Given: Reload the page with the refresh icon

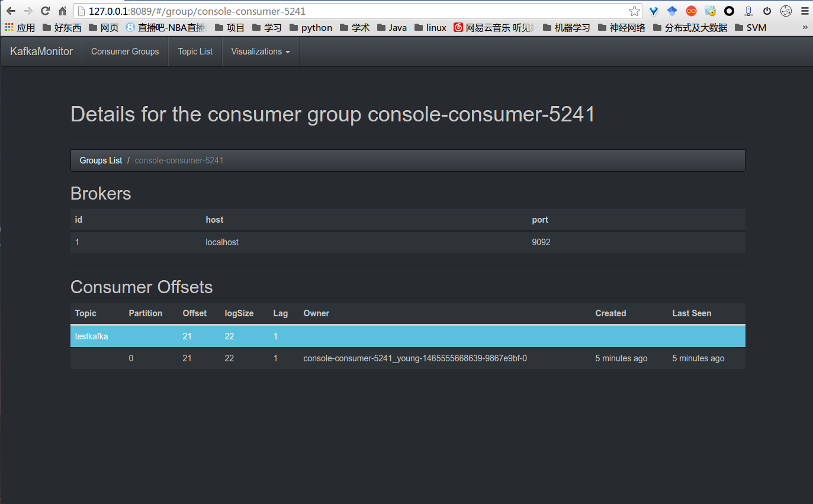Looking at the screenshot, I should pyautogui.click(x=45, y=11).
